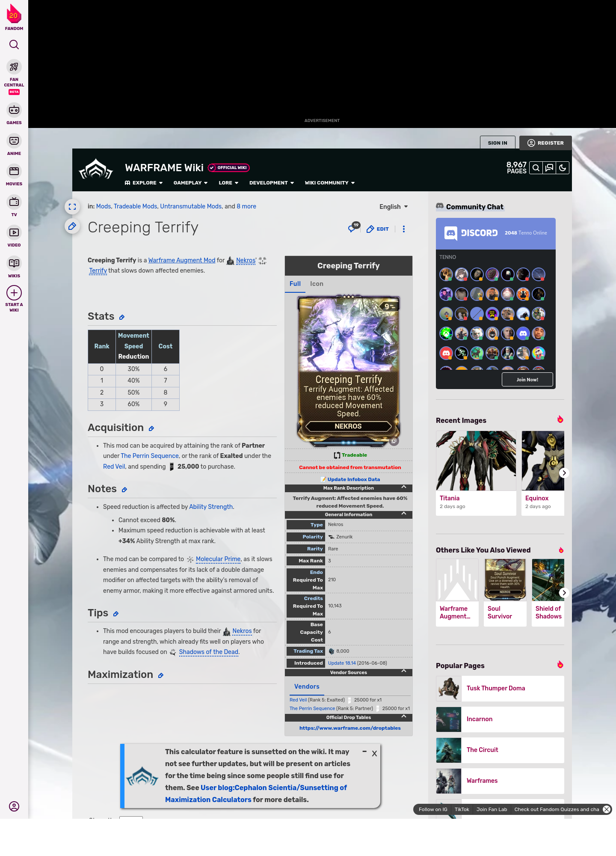This screenshot has height=856, width=616.
Task: Select the Vendors tab
Action: [307, 687]
